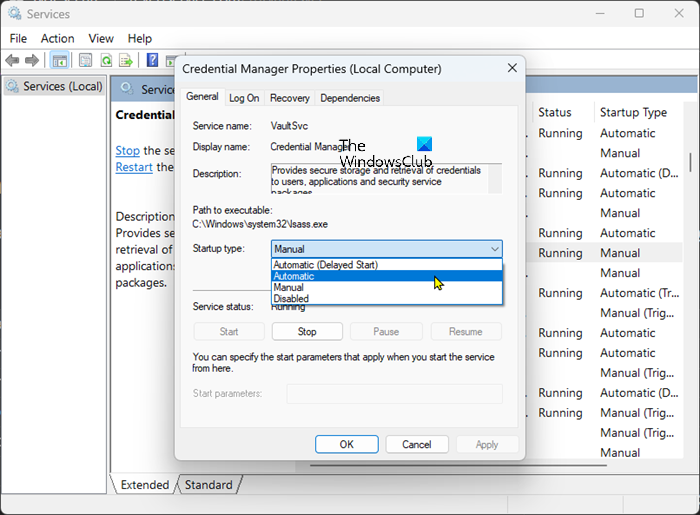Select Services (Local) tree node
700x515 pixels.
[x=54, y=86]
